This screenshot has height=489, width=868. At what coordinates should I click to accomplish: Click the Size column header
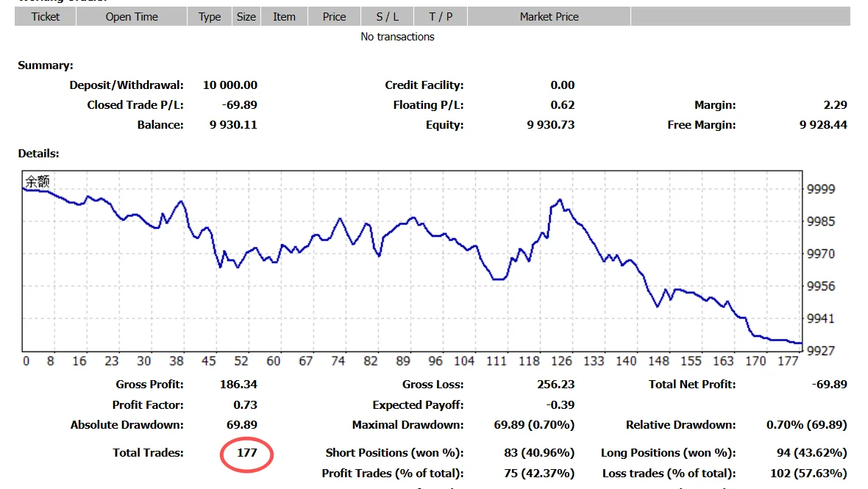246,17
